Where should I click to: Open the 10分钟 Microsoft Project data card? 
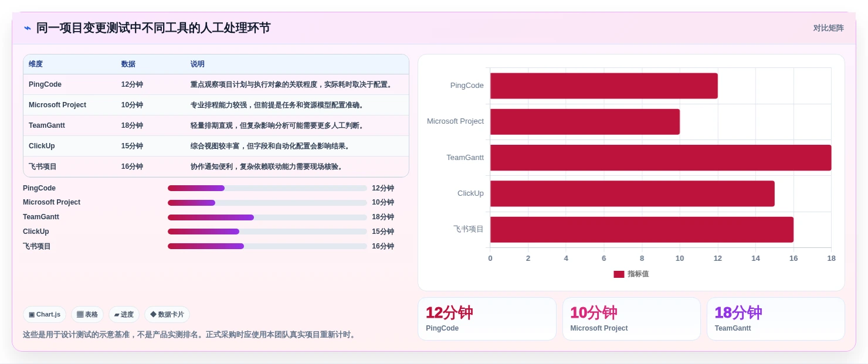coord(632,319)
